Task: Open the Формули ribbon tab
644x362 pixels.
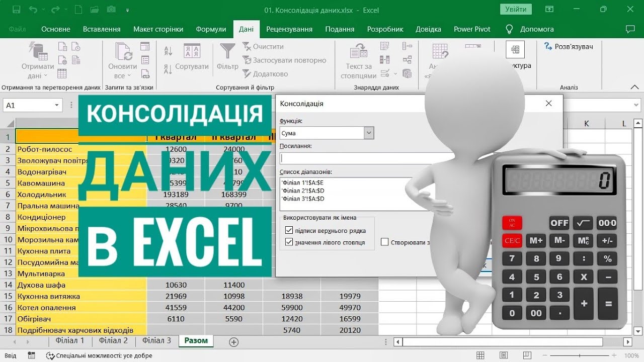Action: pos(211,29)
